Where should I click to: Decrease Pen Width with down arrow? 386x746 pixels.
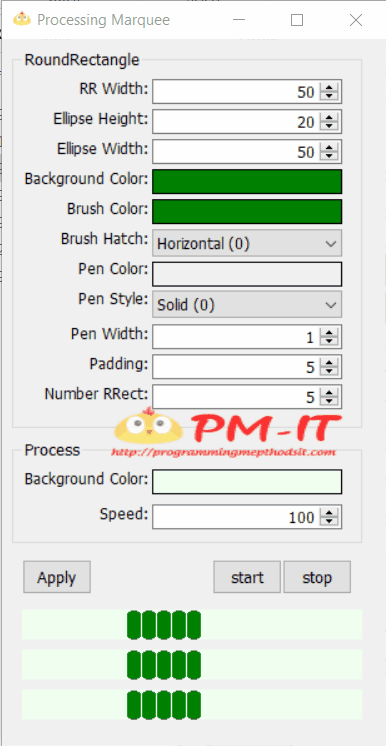click(328, 341)
